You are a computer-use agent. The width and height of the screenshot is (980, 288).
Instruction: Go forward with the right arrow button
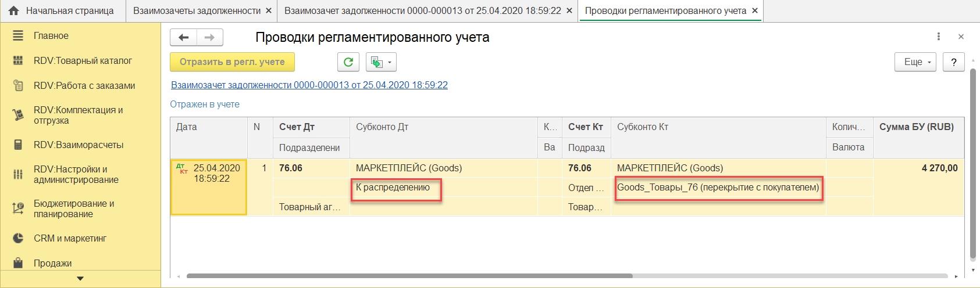(x=210, y=37)
